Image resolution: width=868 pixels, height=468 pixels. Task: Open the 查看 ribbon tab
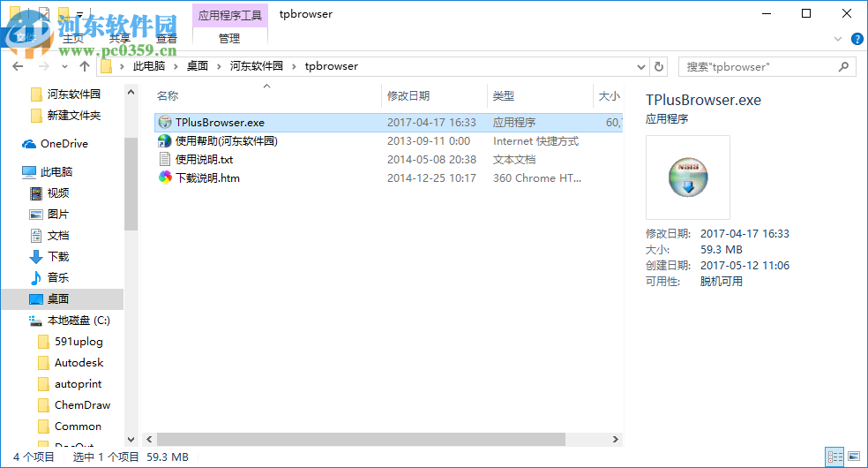(x=166, y=38)
